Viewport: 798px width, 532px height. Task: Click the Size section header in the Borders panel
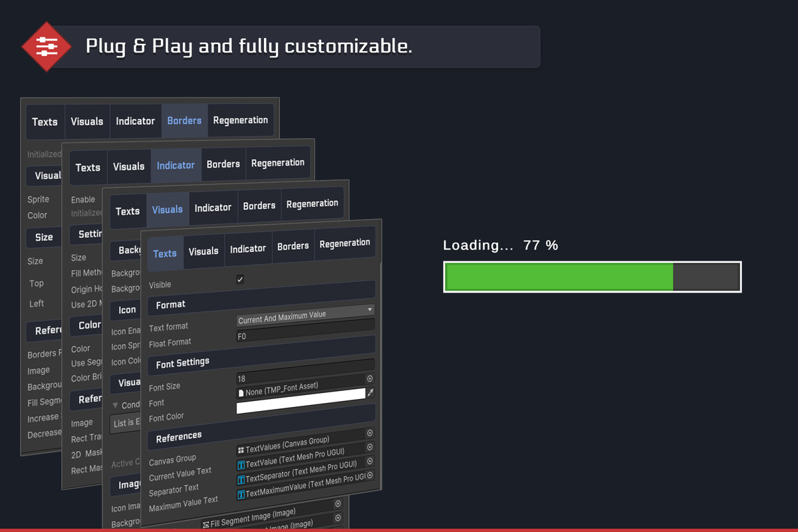coord(44,237)
